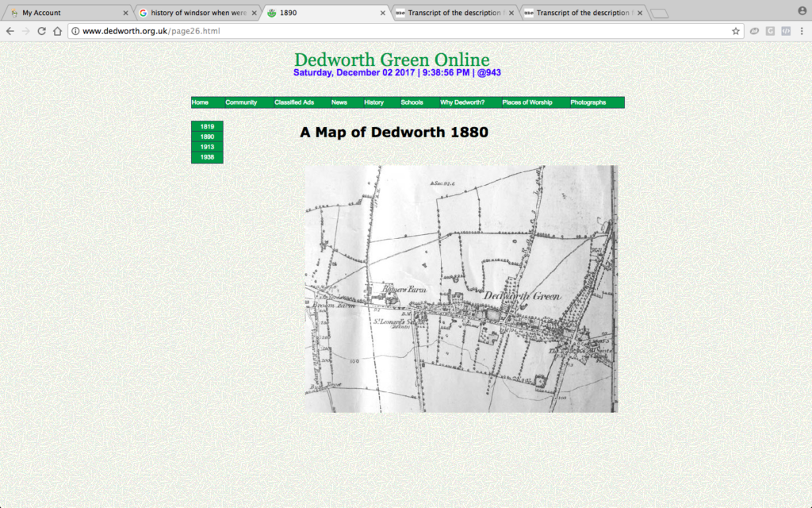Viewport: 812px width, 508px height.
Task: View site information icon in address bar
Action: pyautogui.click(x=75, y=31)
